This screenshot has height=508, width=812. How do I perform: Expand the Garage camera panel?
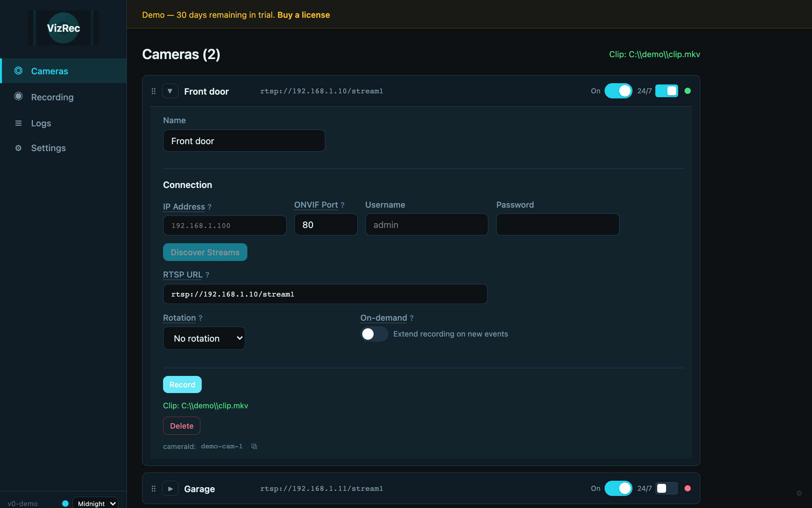click(x=170, y=489)
